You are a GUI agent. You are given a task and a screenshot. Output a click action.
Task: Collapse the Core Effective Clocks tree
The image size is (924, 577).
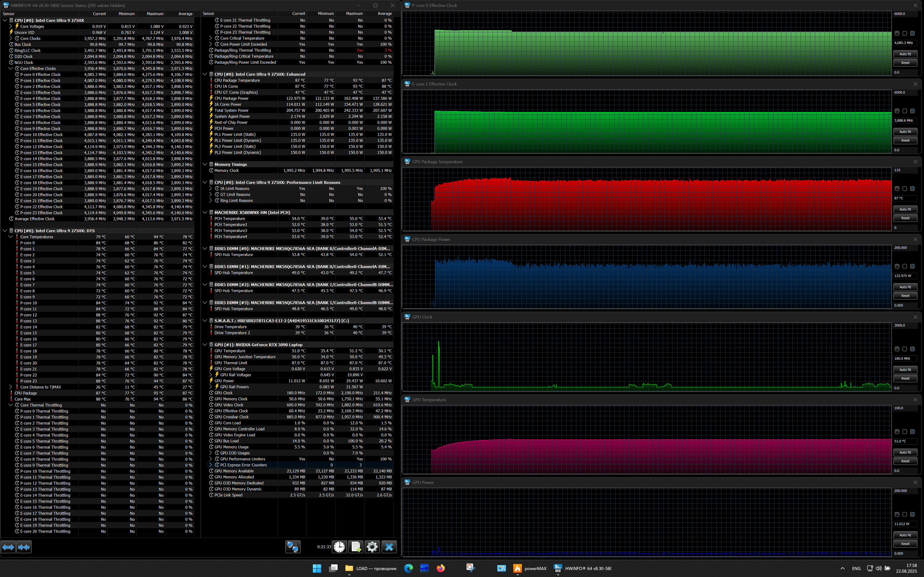pos(11,69)
